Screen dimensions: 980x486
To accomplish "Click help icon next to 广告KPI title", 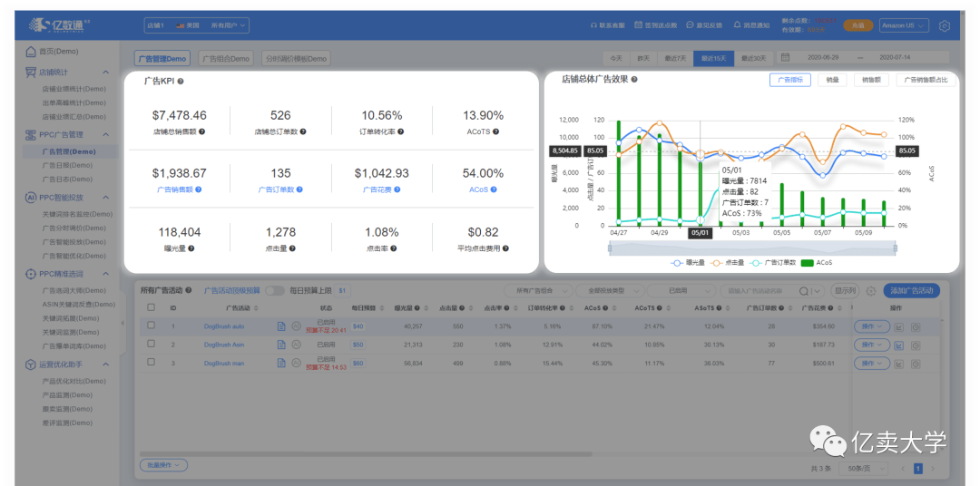I will pos(181,82).
